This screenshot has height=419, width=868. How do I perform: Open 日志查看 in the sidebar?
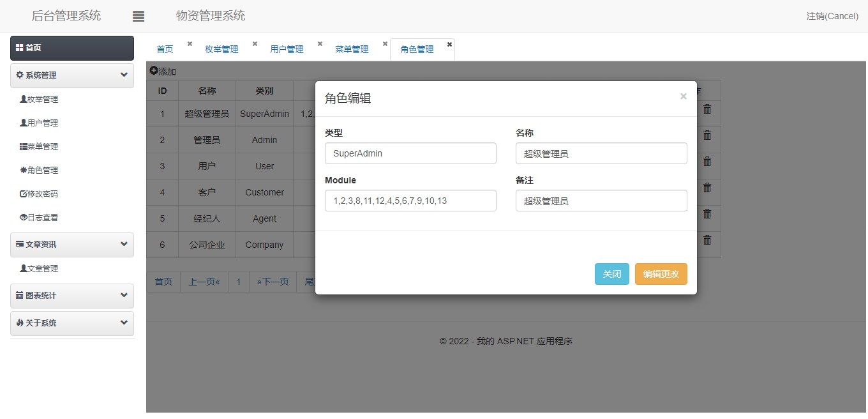pyautogui.click(x=42, y=217)
